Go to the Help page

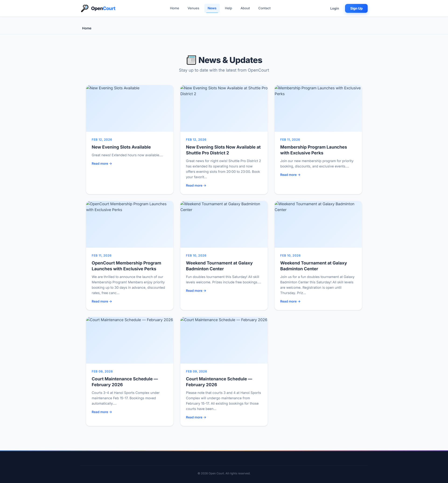tap(228, 8)
